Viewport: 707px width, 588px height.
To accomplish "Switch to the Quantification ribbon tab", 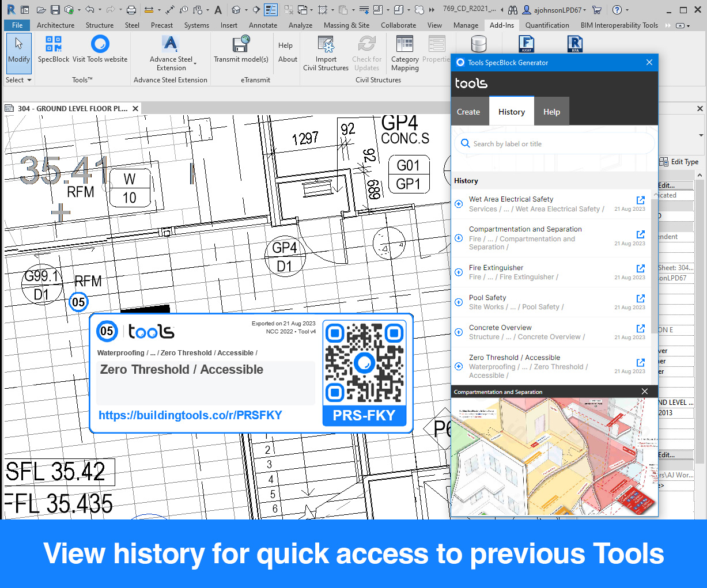I will pos(547,25).
